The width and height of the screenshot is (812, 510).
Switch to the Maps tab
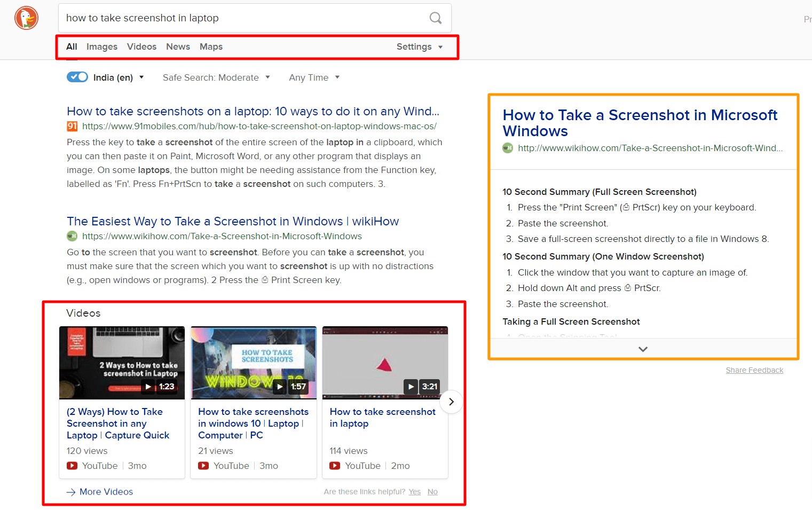coord(211,47)
